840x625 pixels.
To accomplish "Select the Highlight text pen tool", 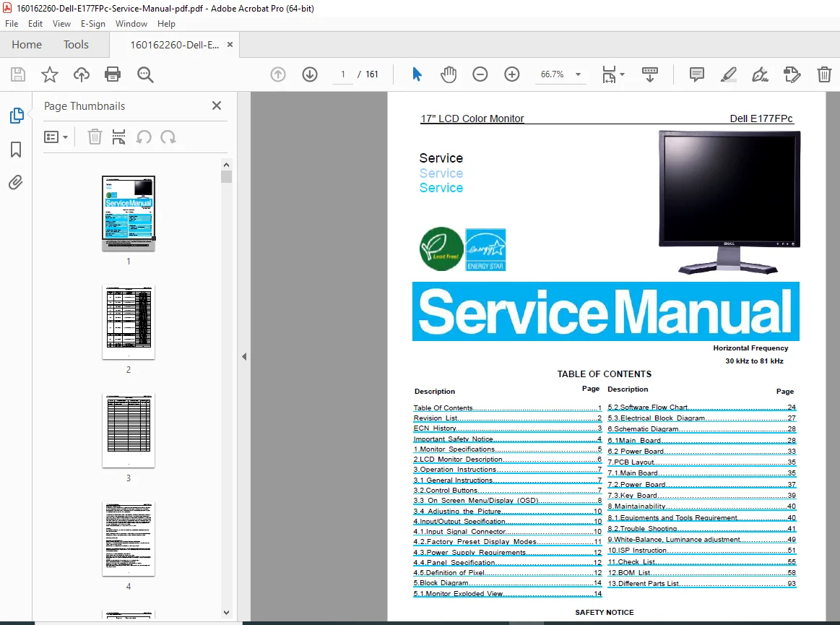I will pyautogui.click(x=729, y=74).
